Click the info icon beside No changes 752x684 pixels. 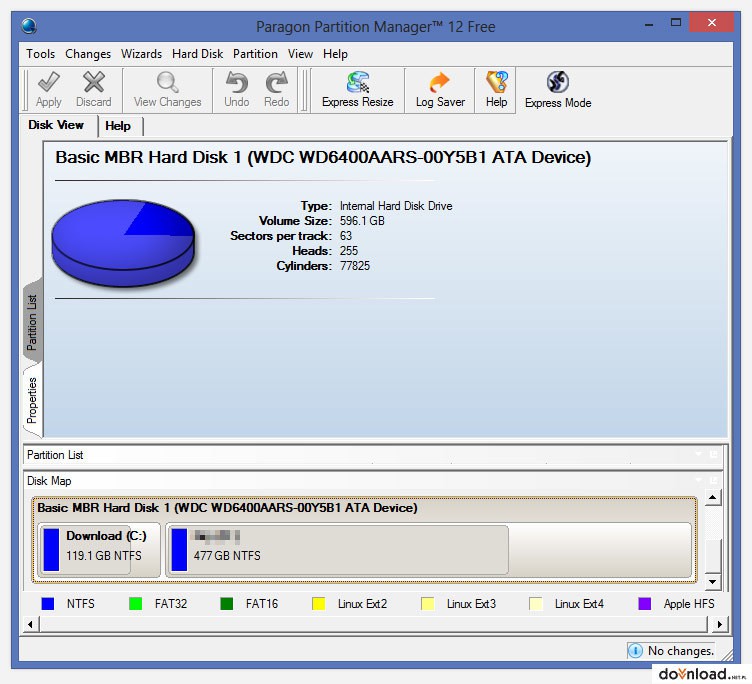(x=635, y=650)
